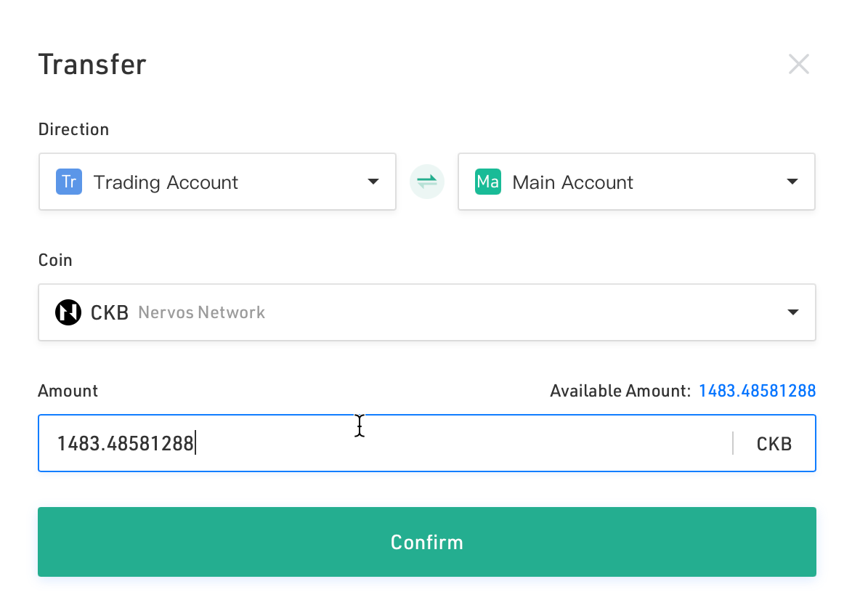Click the CKB unit suffix in amount field

point(774,444)
